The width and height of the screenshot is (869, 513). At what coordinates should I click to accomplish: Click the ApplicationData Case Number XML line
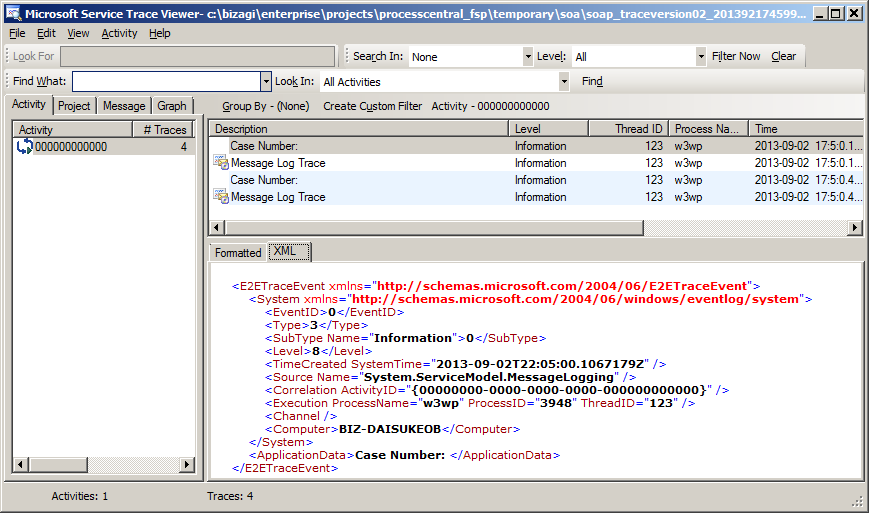[404, 455]
